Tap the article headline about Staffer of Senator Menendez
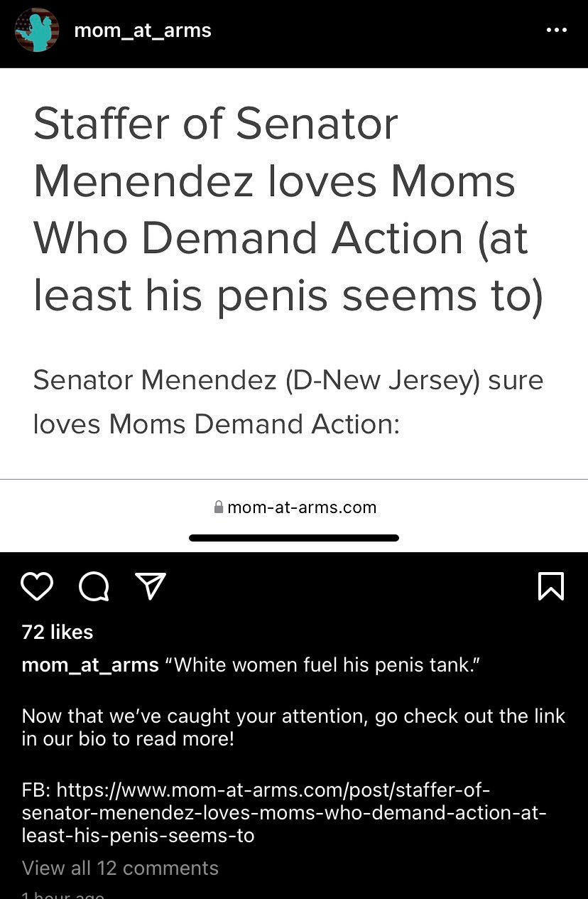 (288, 210)
